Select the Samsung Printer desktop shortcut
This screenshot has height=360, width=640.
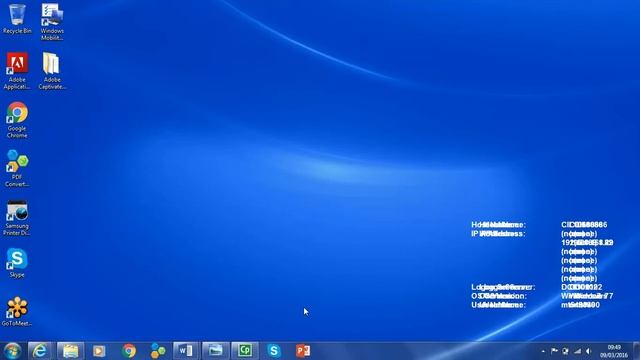click(x=17, y=218)
